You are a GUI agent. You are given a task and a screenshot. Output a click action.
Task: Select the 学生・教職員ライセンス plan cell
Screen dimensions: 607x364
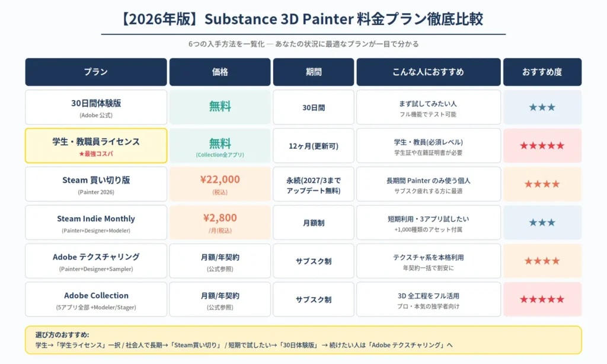pos(96,146)
